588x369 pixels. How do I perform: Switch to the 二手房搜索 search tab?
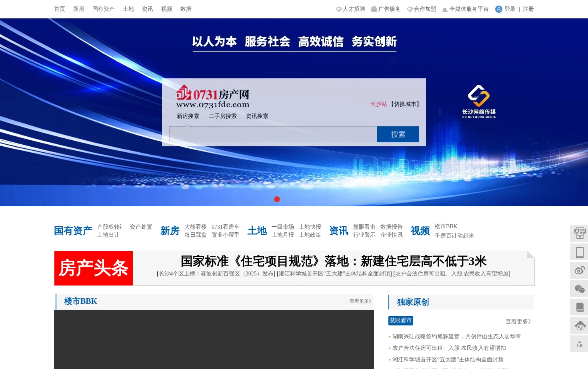pos(223,116)
